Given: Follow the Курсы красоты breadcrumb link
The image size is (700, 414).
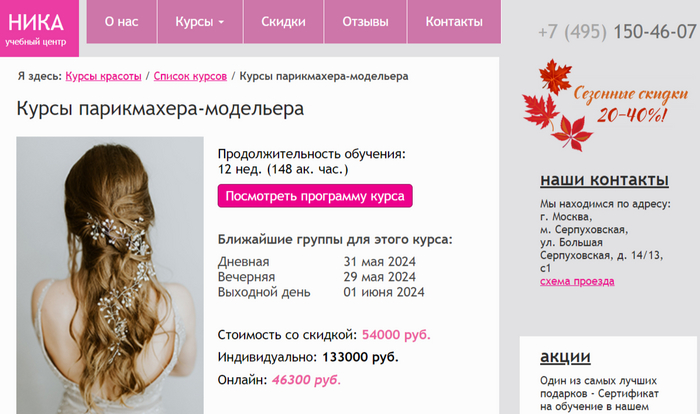Looking at the screenshot, I should point(103,76).
